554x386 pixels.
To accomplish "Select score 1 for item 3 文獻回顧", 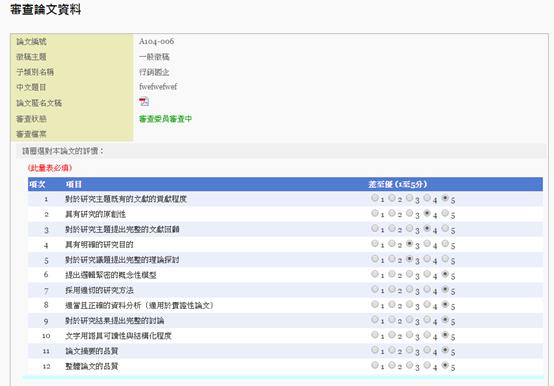I will [x=375, y=228].
